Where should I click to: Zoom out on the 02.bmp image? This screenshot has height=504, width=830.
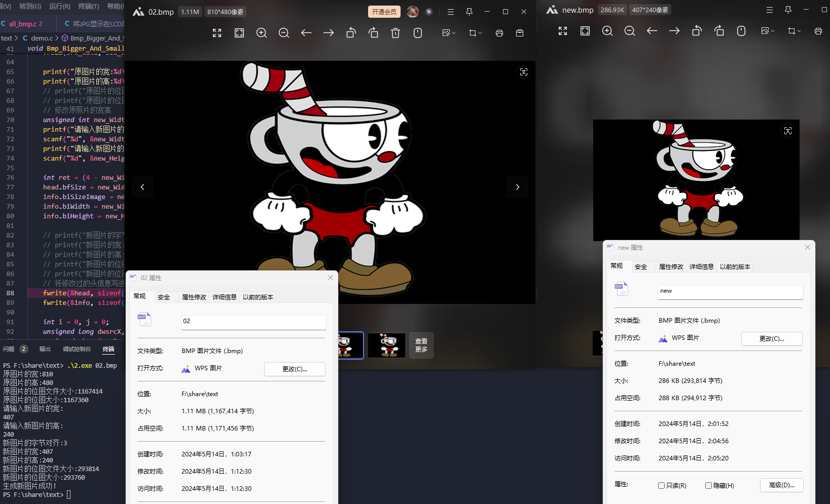pos(284,33)
